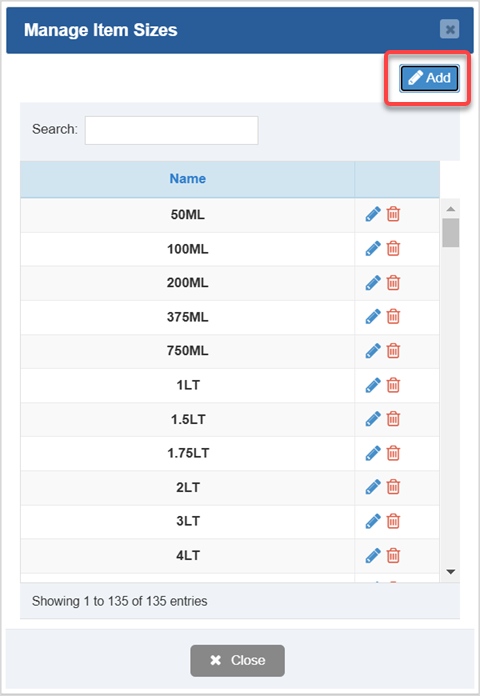Image resolution: width=480 pixels, height=696 pixels.
Task: Select the 4LT name cell
Action: (187, 555)
